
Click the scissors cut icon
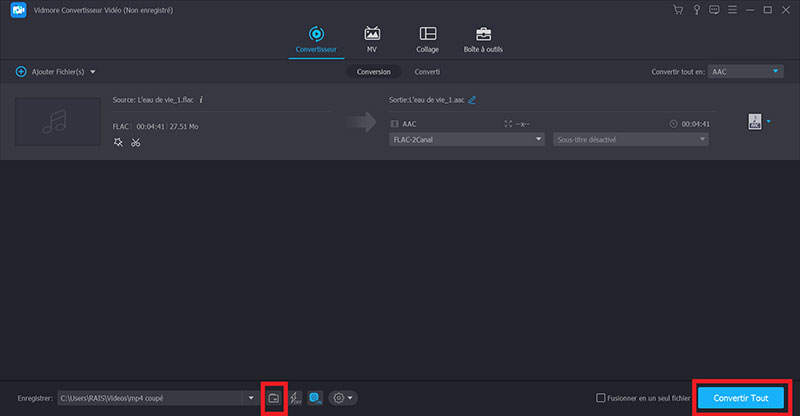136,142
